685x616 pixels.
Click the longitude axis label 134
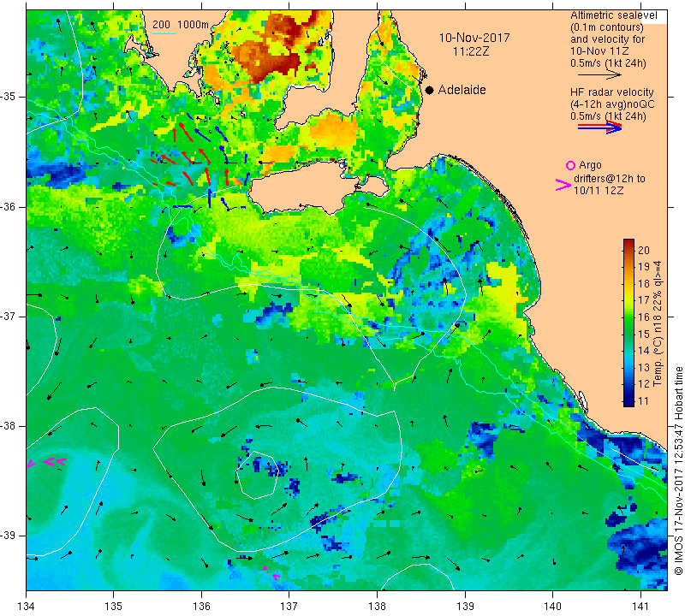point(27,607)
